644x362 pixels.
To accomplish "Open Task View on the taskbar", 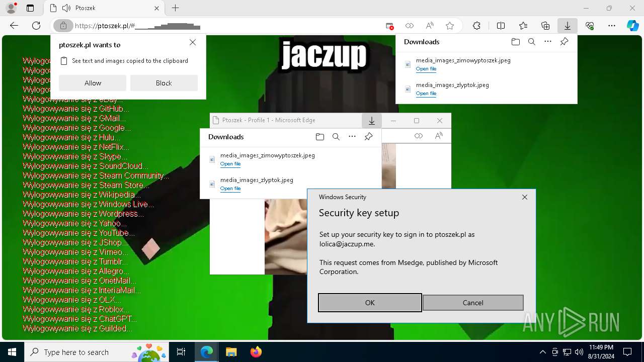I will (182, 352).
